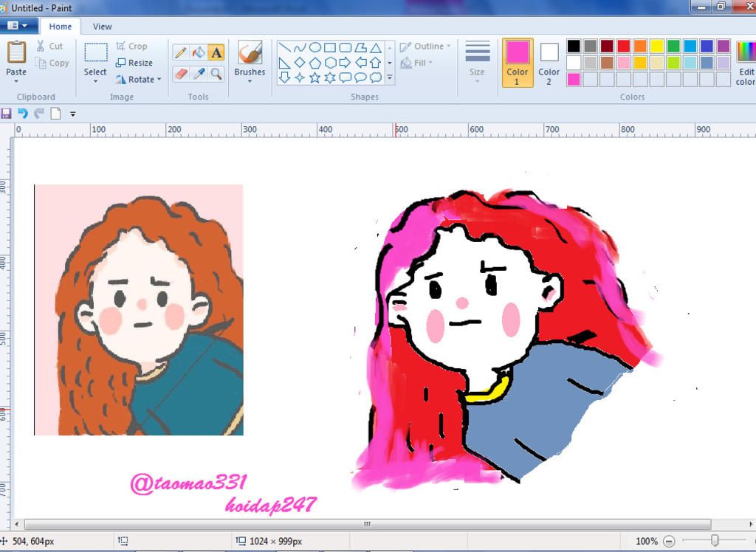The height and width of the screenshot is (552, 756).
Task: Choose the Diamond shape
Action: tap(300, 62)
